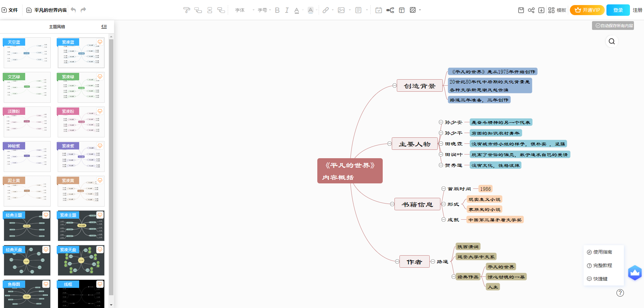The height and width of the screenshot is (308, 644).
Task: Select the central 《平凡的世界》内容概括 topic
Action: click(350, 171)
